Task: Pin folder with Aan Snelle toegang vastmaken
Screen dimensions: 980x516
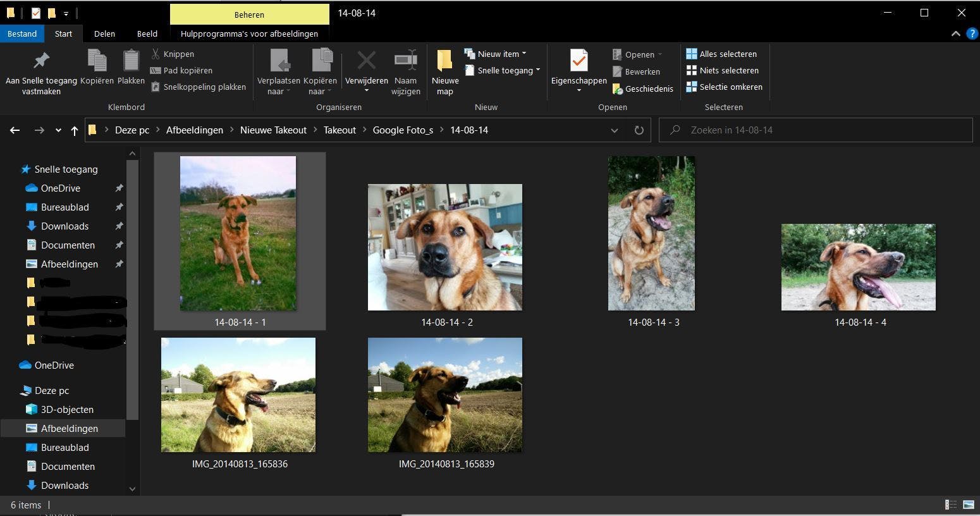Action: pyautogui.click(x=41, y=61)
